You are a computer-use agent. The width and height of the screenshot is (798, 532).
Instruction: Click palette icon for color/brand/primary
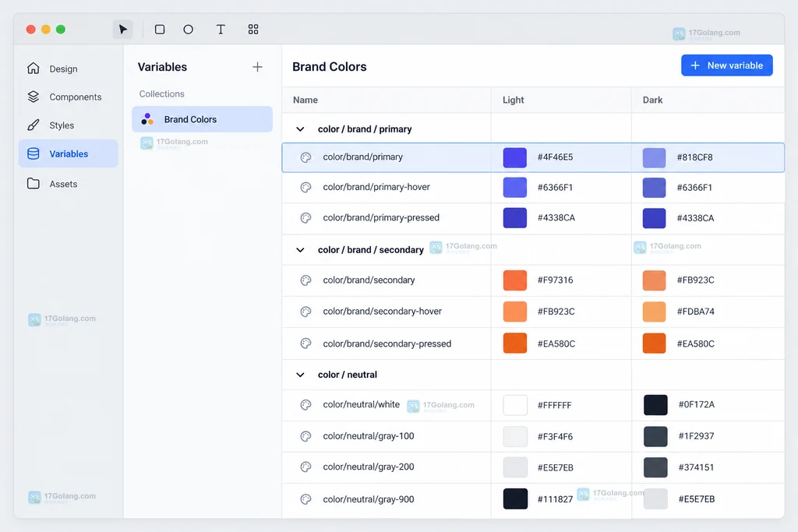305,157
